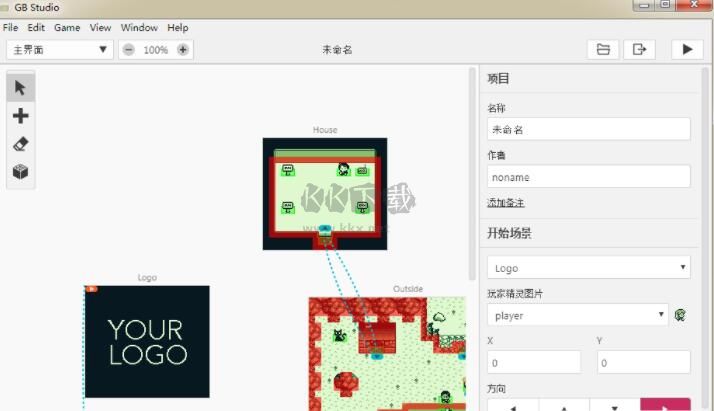Open the player sprite dropdown
The image size is (714, 411).
[577, 315]
